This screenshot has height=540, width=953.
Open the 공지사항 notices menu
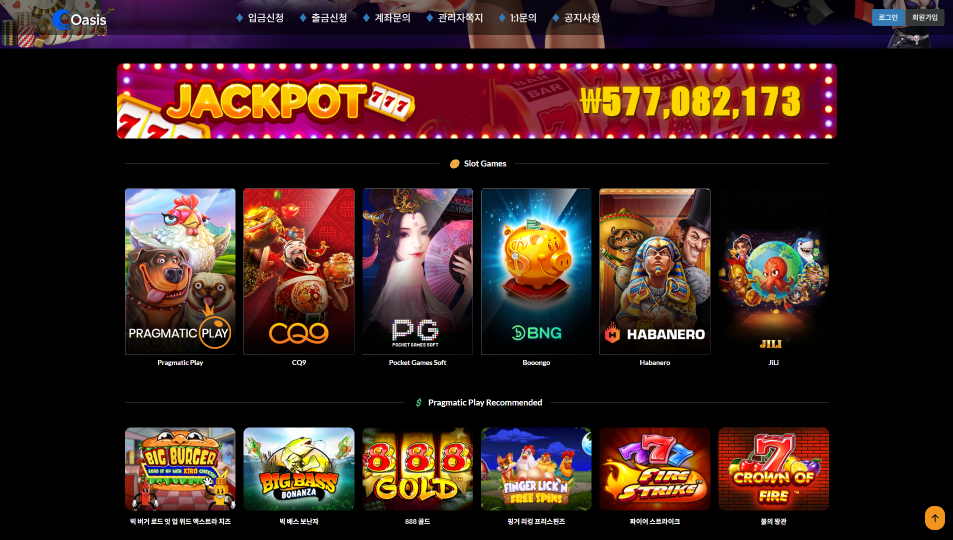576,18
